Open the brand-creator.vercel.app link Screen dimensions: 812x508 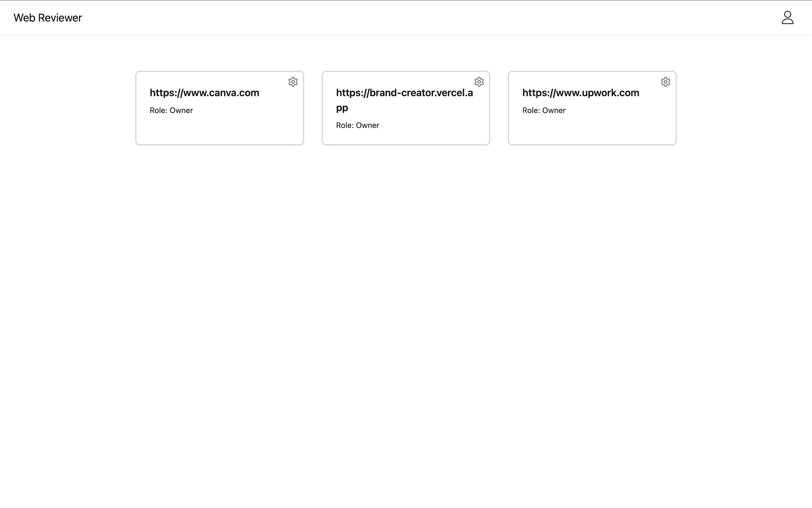[404, 100]
